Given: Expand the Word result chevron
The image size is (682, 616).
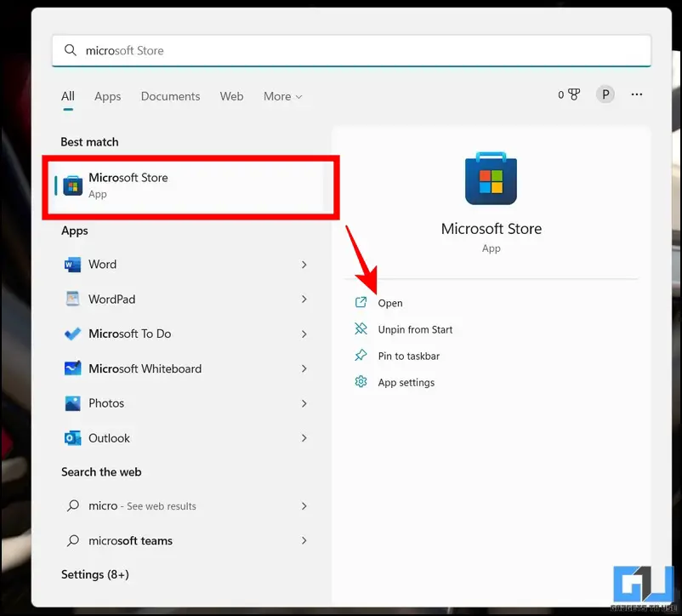Looking at the screenshot, I should (304, 265).
